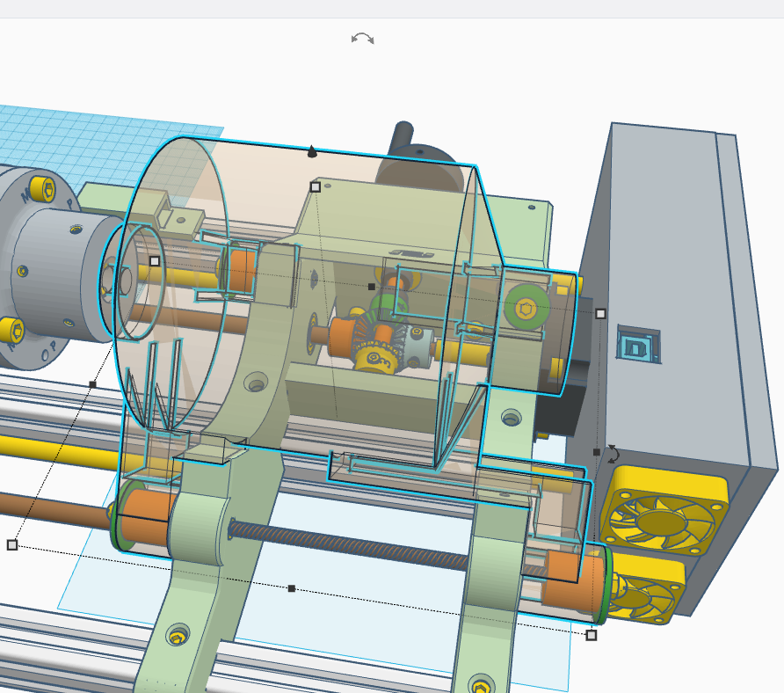This screenshot has width=784, height=693.
Task: Select the upper yellow cooling fan
Action: point(663,510)
